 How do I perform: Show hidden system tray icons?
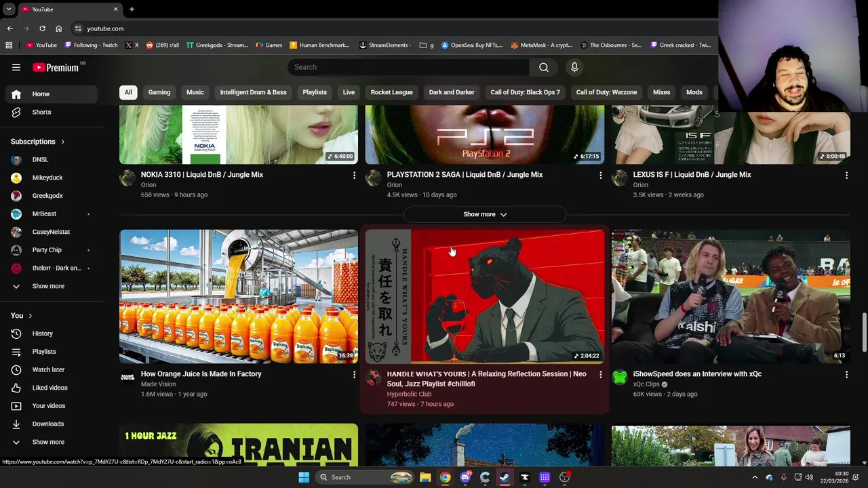pyautogui.click(x=755, y=477)
